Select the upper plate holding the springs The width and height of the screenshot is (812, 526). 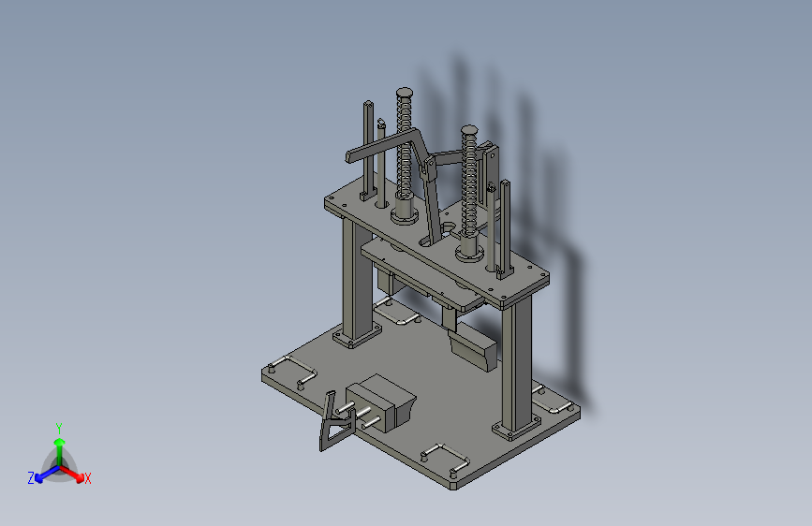coord(436,241)
